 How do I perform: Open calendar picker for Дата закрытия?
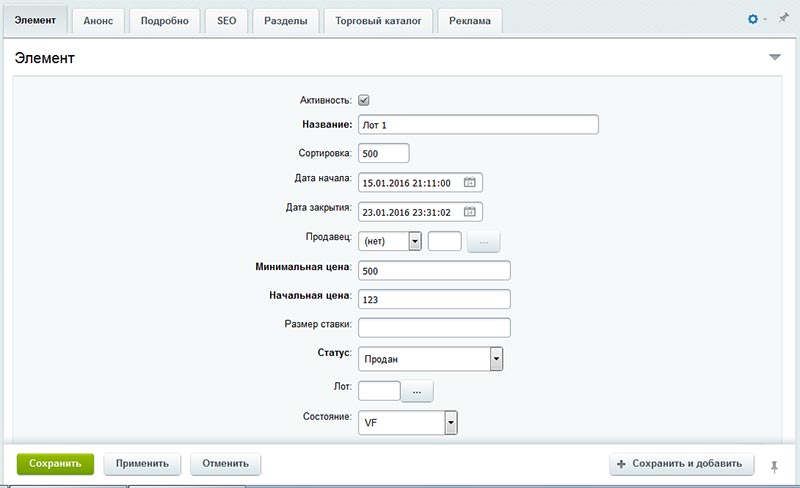[x=470, y=211]
